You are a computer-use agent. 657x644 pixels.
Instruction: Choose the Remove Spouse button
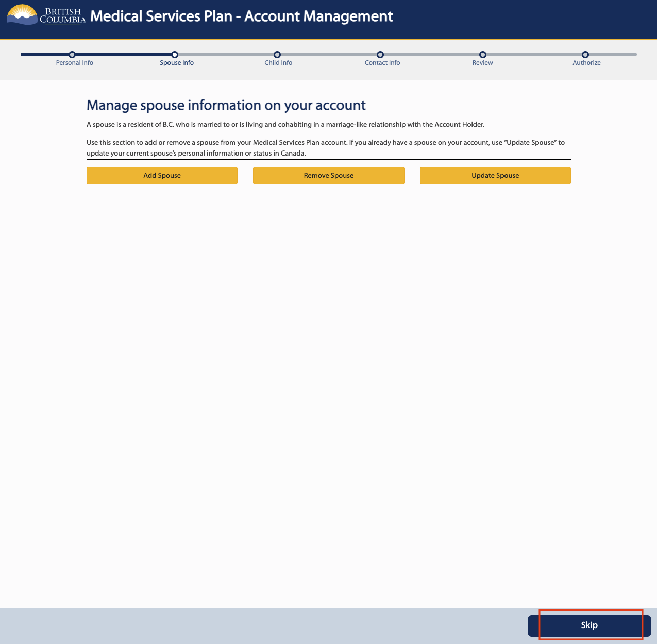point(329,176)
